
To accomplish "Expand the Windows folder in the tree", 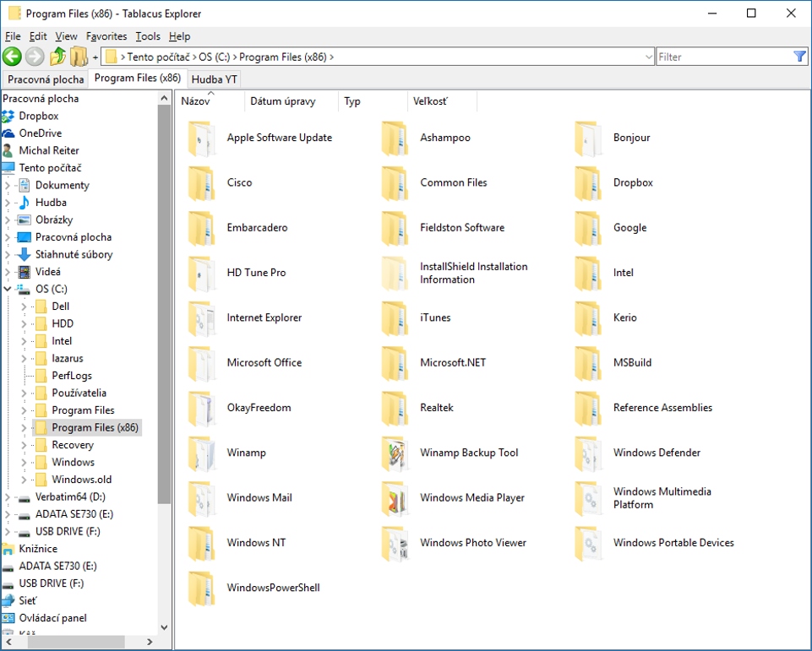I will coord(25,463).
